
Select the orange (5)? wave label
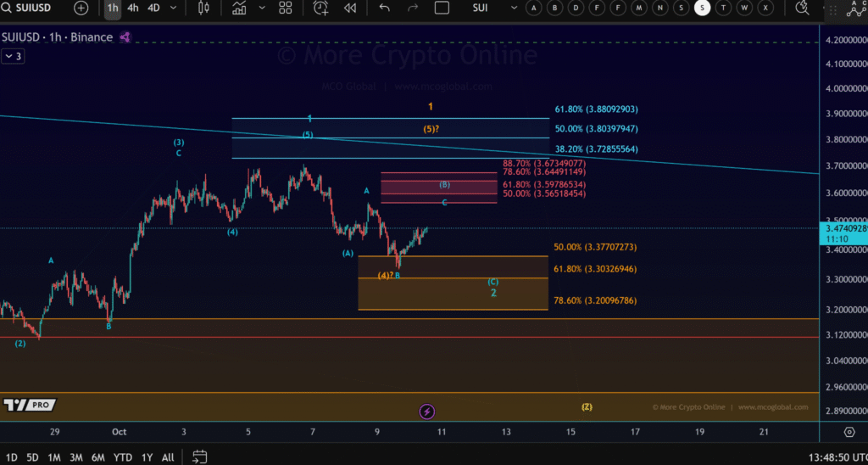click(x=431, y=129)
